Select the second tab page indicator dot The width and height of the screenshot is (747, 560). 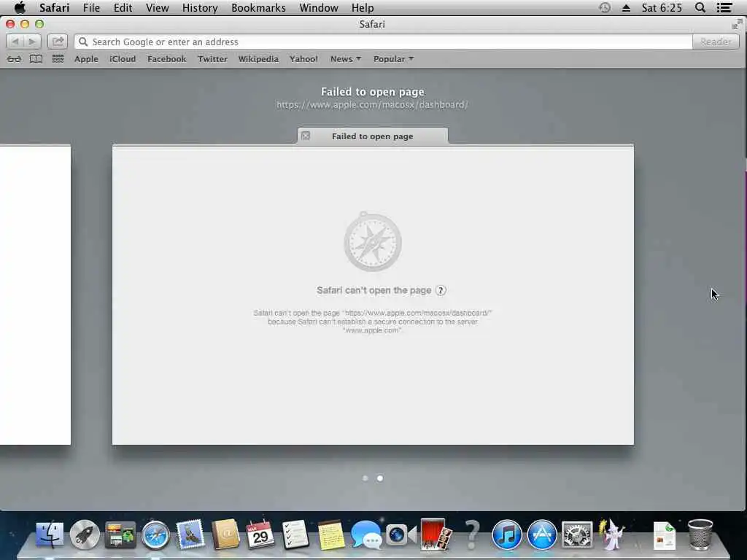point(380,478)
